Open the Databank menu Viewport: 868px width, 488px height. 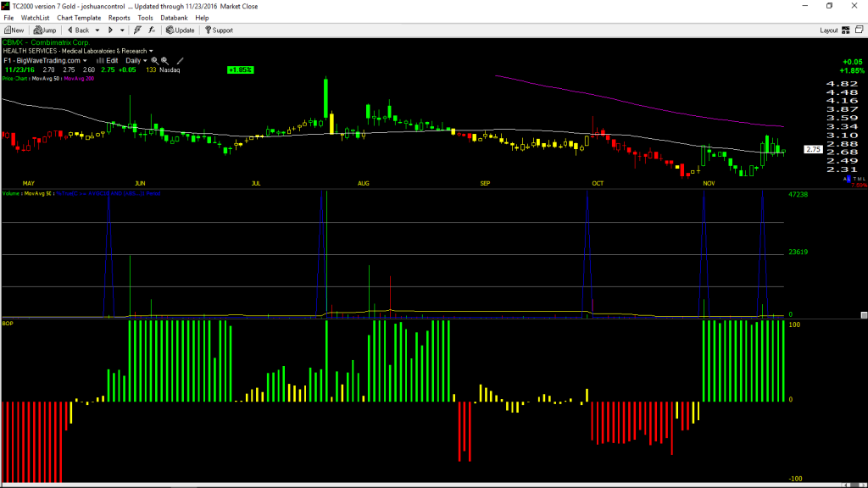click(174, 18)
